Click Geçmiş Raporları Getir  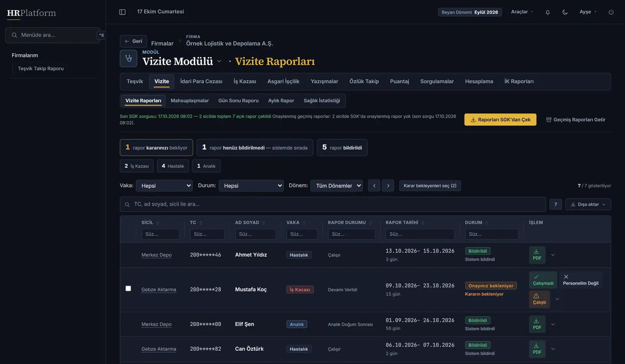pos(576,120)
